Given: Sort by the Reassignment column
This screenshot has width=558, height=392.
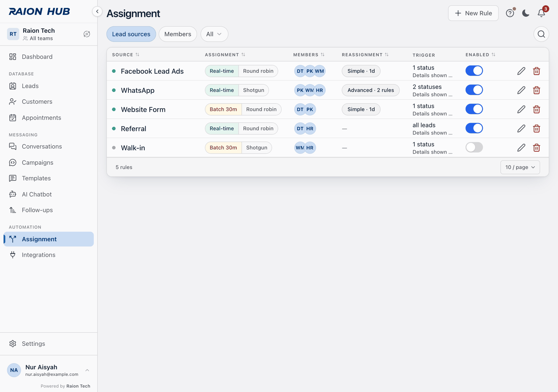Looking at the screenshot, I should 365,55.
